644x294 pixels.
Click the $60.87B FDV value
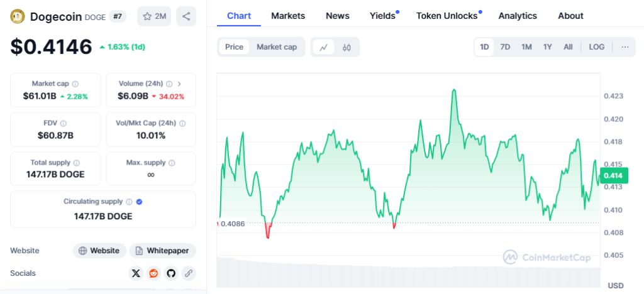(55, 135)
